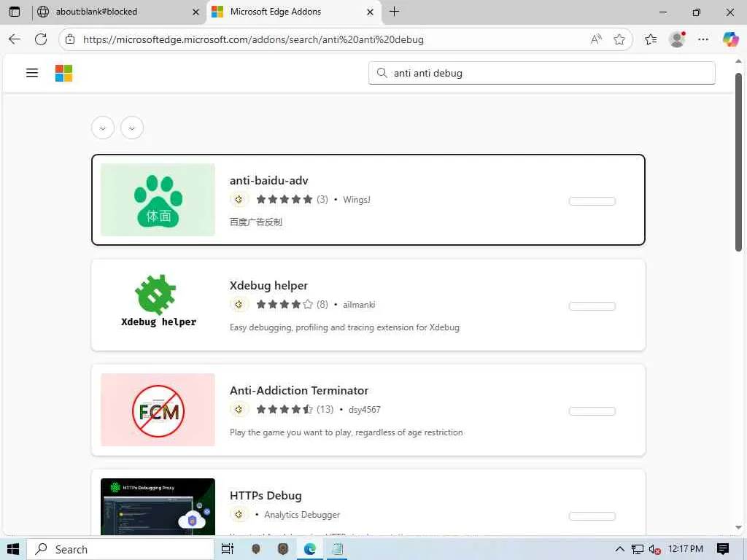Click the network tray icon
747x560 pixels.
click(x=637, y=550)
